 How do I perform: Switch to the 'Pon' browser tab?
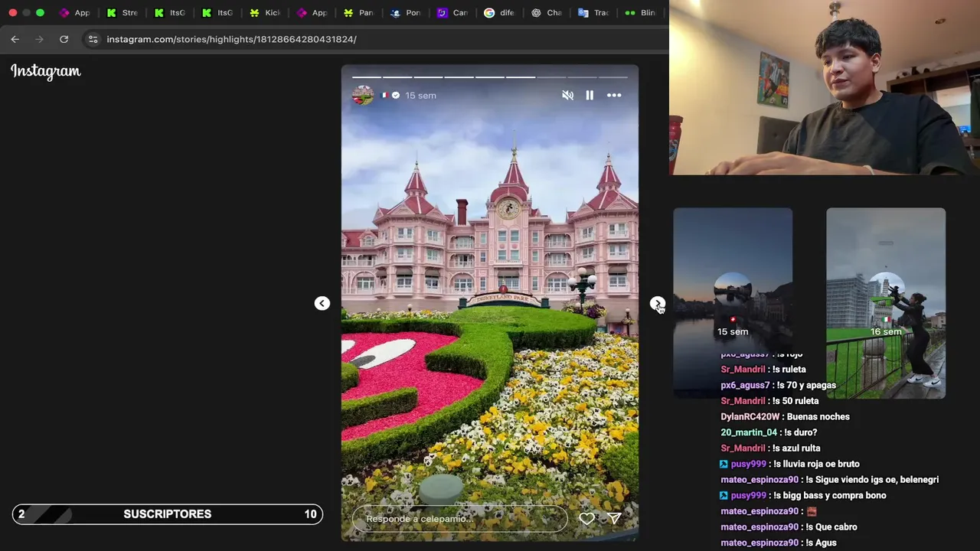point(406,13)
